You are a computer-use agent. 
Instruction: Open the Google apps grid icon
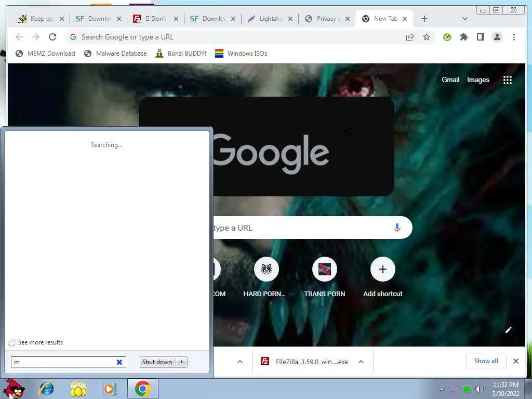pos(507,80)
